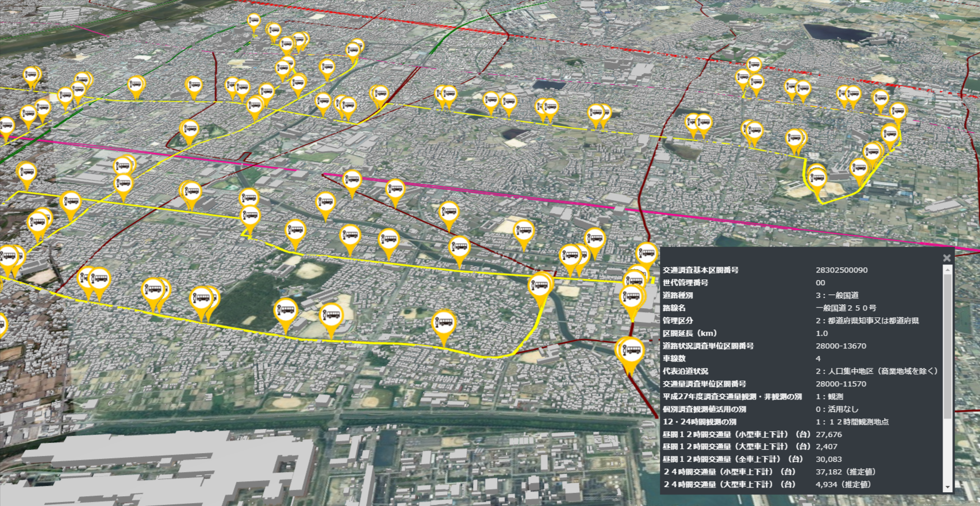Viewport: 980px width, 506px height.
Task: Click the info panel scrollbar up arrow
Action: pos(947,270)
